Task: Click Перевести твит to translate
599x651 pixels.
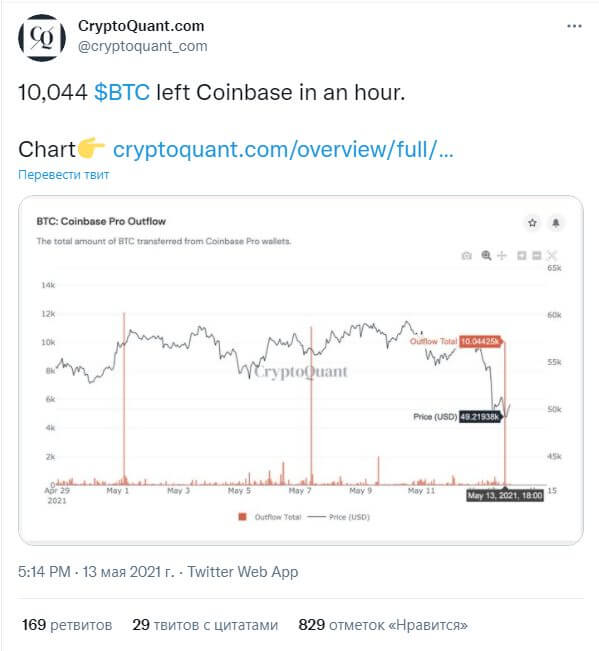Action: coord(64,175)
